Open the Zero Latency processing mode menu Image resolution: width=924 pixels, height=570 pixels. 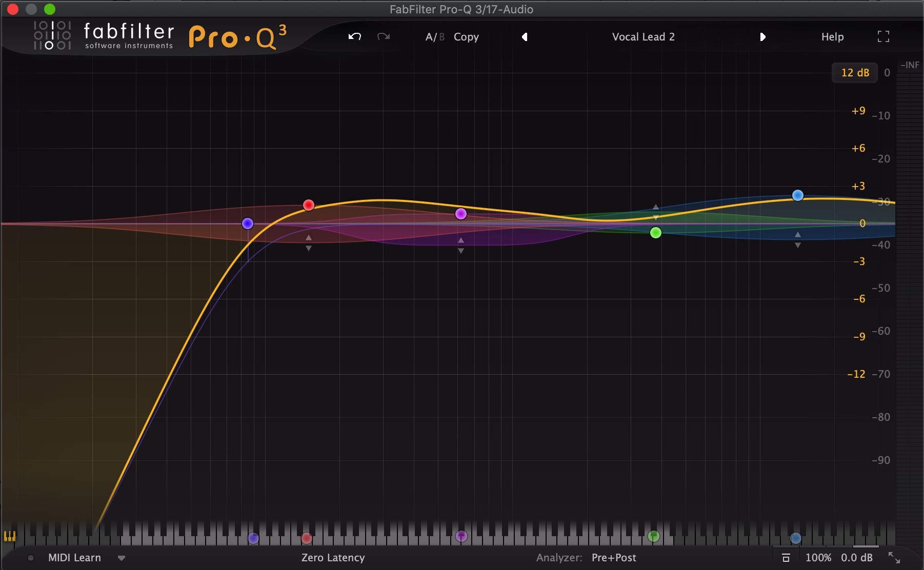pyautogui.click(x=333, y=558)
